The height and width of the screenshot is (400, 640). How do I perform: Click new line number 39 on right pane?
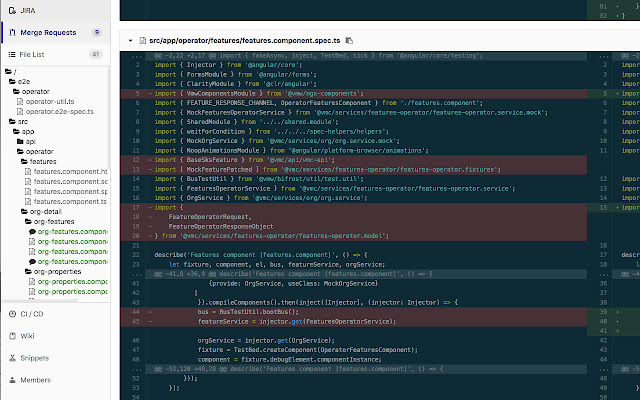[x=604, y=312]
